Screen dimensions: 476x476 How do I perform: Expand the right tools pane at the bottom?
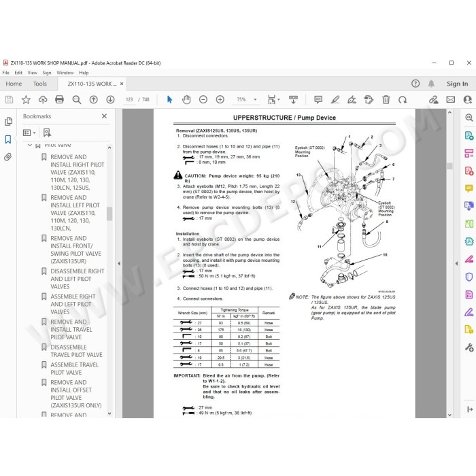[x=470, y=409]
